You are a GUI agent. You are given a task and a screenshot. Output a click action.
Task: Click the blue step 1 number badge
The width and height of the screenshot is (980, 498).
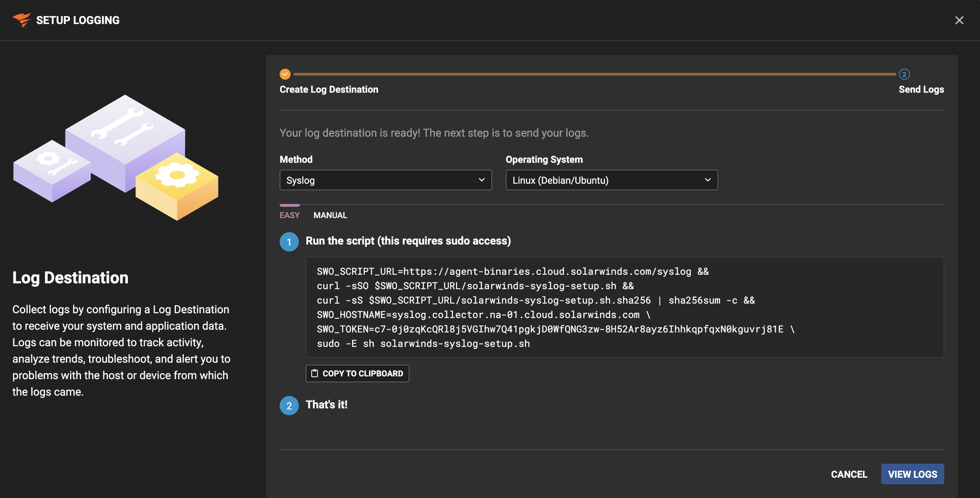pyautogui.click(x=289, y=241)
